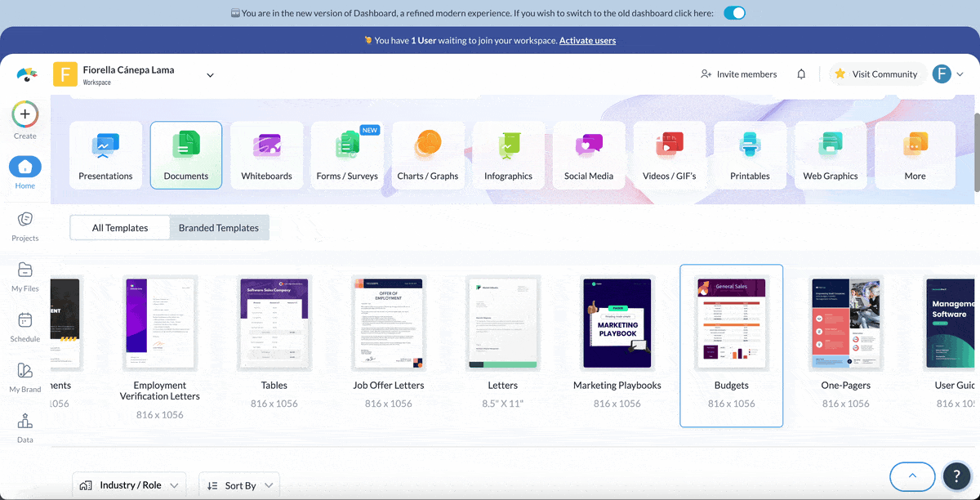Open the Industry / Role filter dropdown
This screenshot has height=500, width=980.
[129, 485]
